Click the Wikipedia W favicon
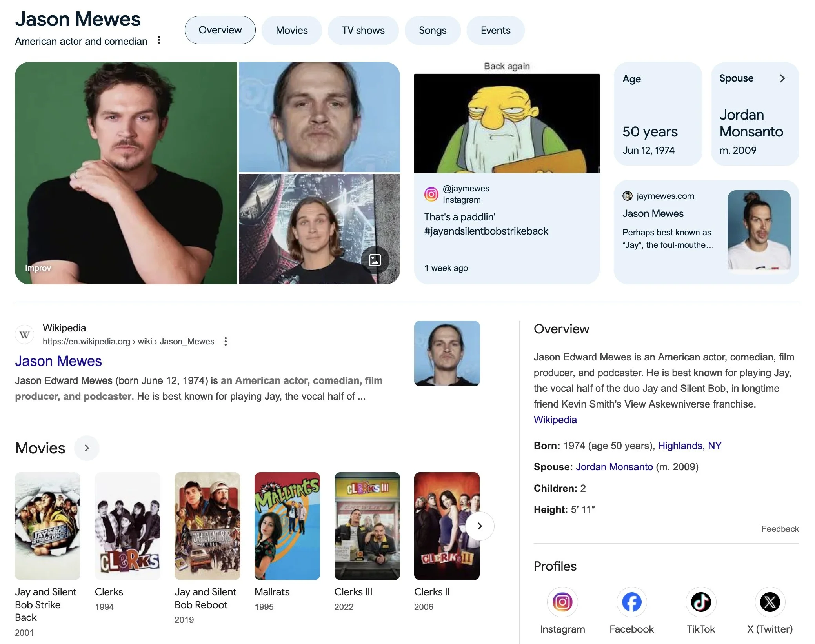The width and height of the screenshot is (815, 644). 25,335
